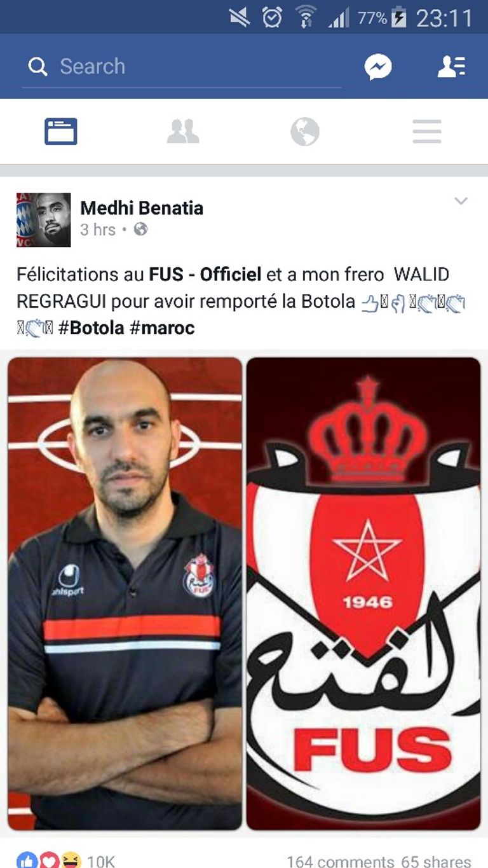This screenshot has height=868, width=488.
Task: Tap the #Botola hashtag
Action: point(91,328)
